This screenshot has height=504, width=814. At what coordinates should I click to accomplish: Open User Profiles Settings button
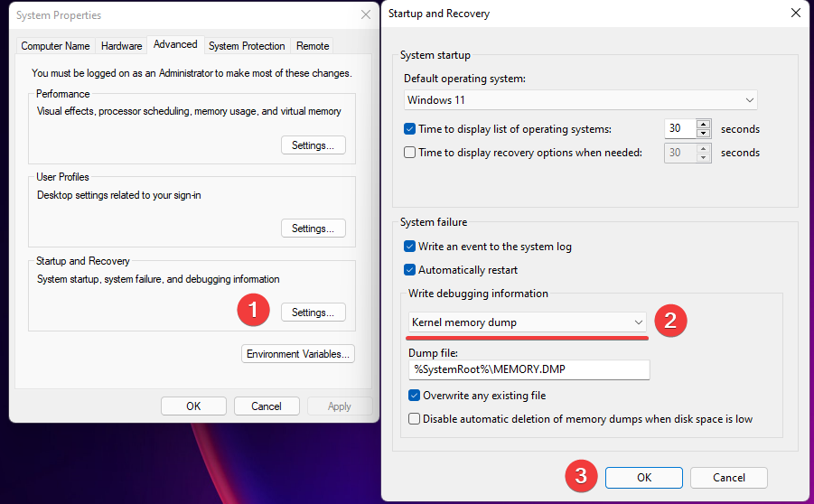313,229
